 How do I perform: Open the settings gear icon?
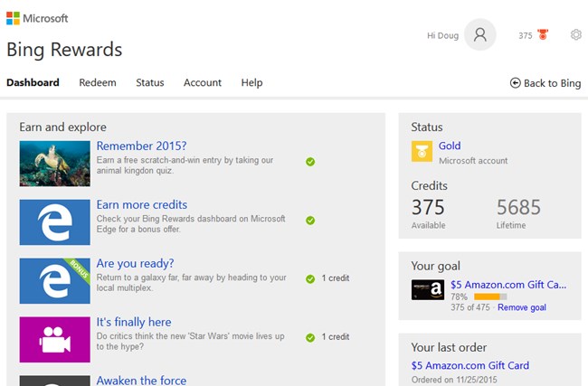point(576,35)
